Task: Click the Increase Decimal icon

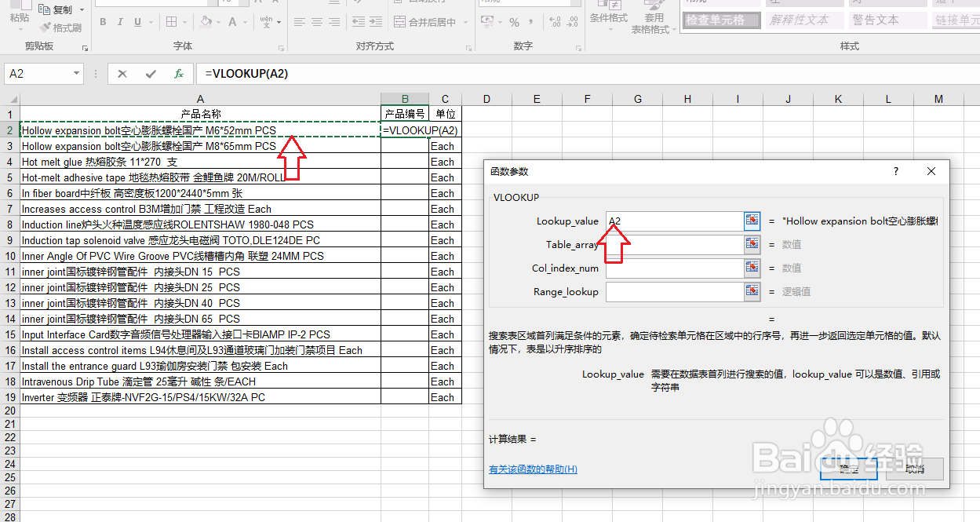Action: coord(555,22)
